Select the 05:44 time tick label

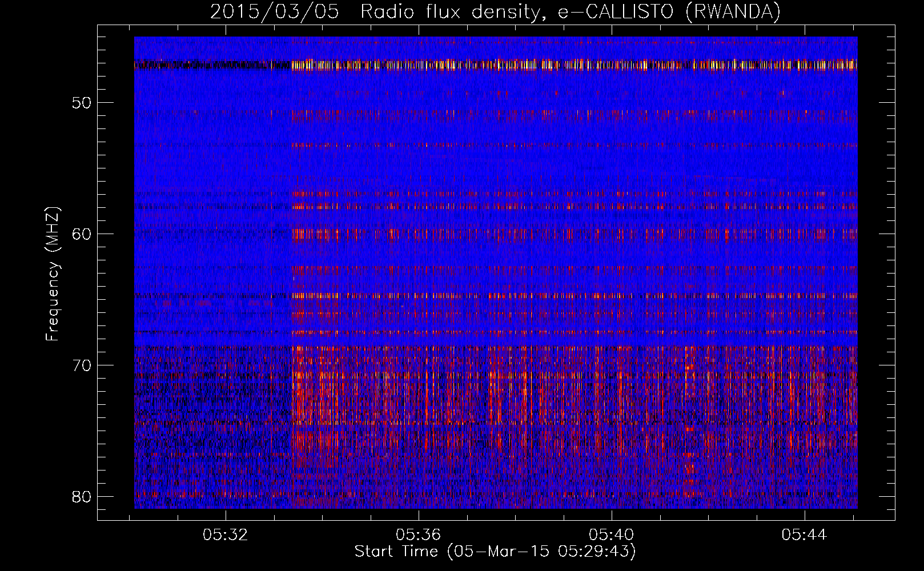point(805,534)
